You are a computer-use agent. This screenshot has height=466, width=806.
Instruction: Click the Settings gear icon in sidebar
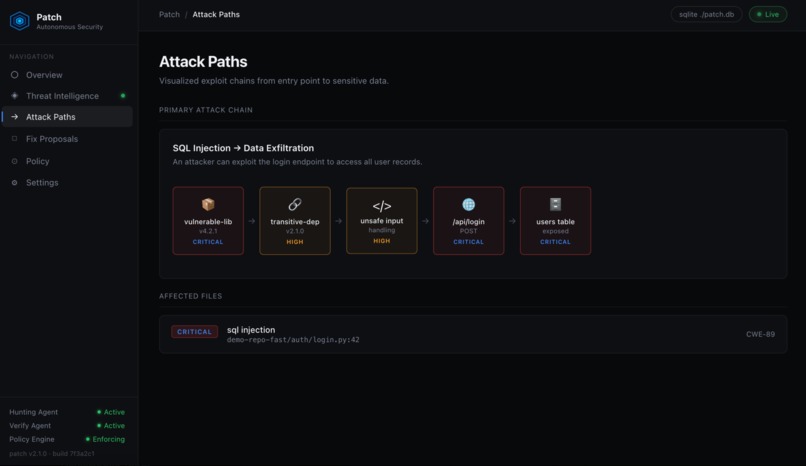[14, 182]
